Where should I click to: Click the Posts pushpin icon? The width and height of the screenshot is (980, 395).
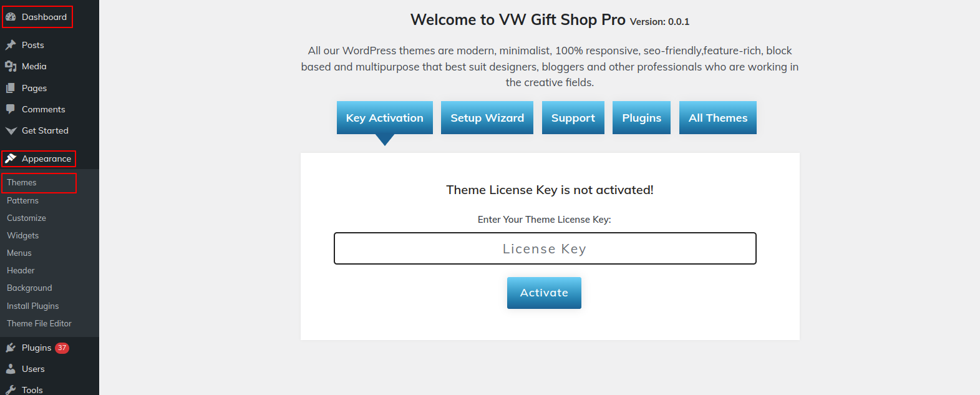pyautogui.click(x=11, y=45)
